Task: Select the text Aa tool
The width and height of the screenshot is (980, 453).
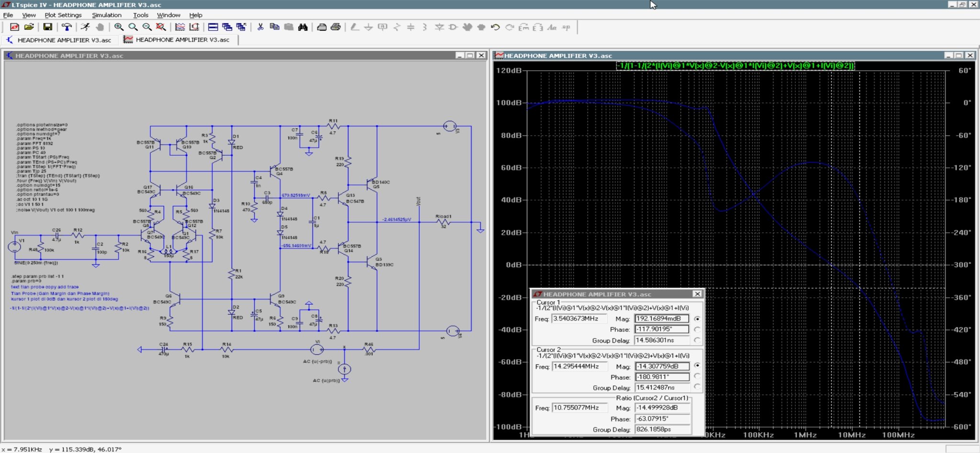Action: click(x=552, y=27)
